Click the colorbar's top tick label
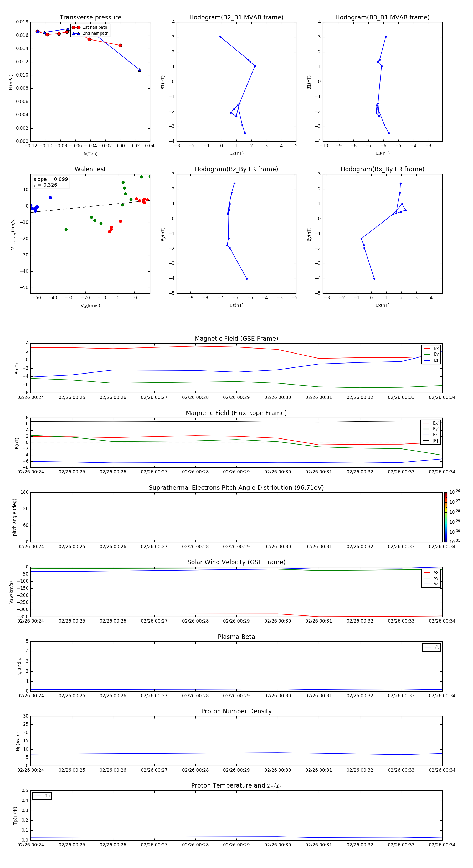This screenshot has height=868, width=473. (x=455, y=492)
